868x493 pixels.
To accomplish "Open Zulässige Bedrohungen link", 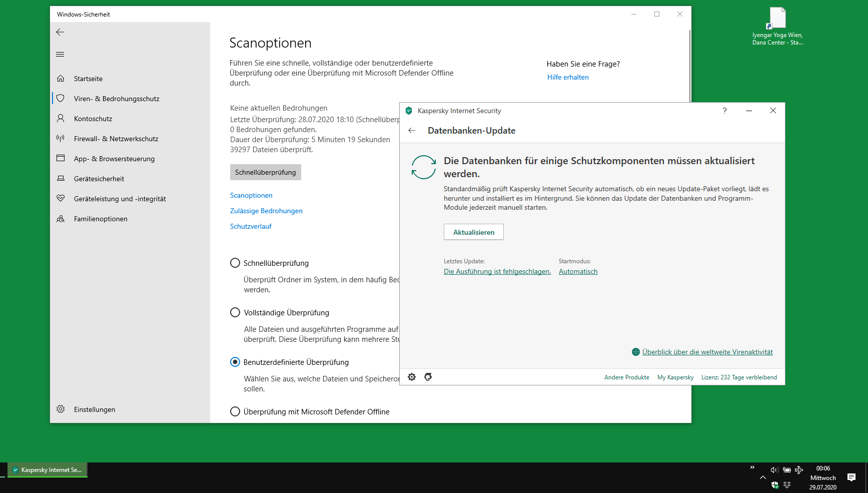I will click(266, 211).
